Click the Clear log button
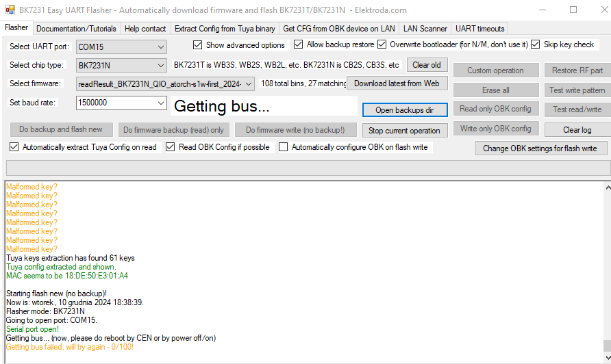Viewport: 611px width, 364px height. (x=577, y=129)
